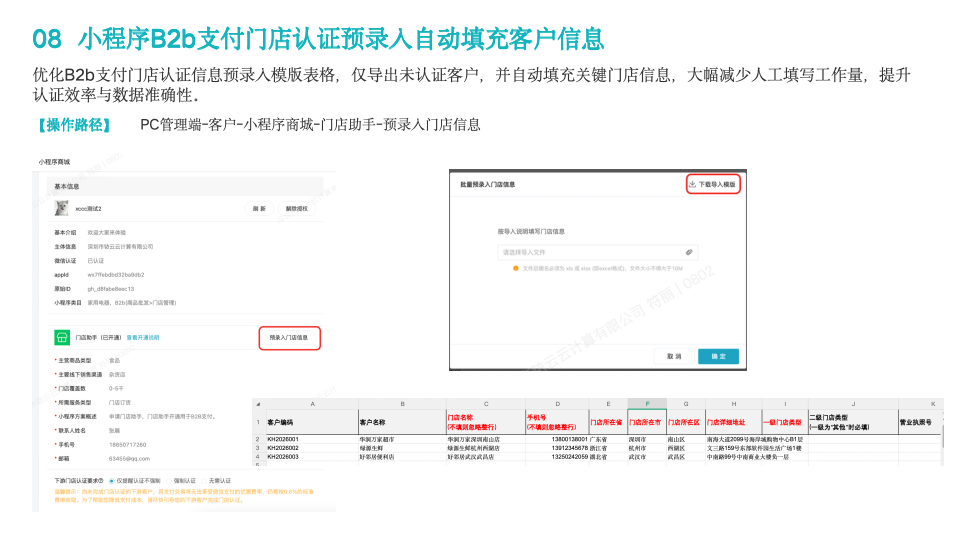Click the 客户名称 header cell
959x540 pixels.
point(402,423)
